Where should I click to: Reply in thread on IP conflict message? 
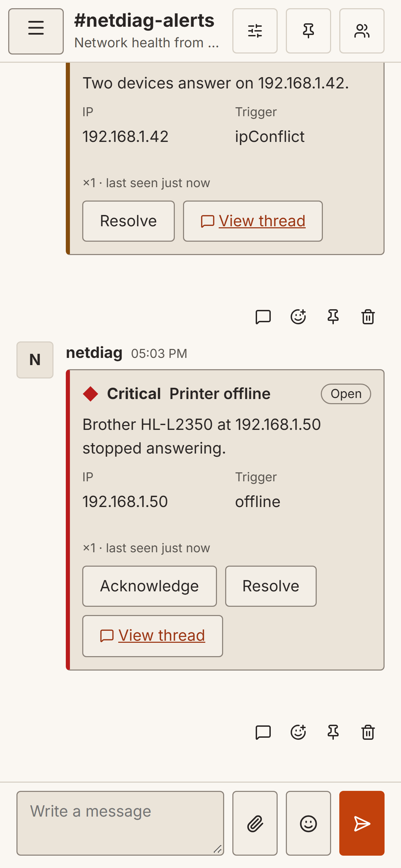pyautogui.click(x=263, y=317)
